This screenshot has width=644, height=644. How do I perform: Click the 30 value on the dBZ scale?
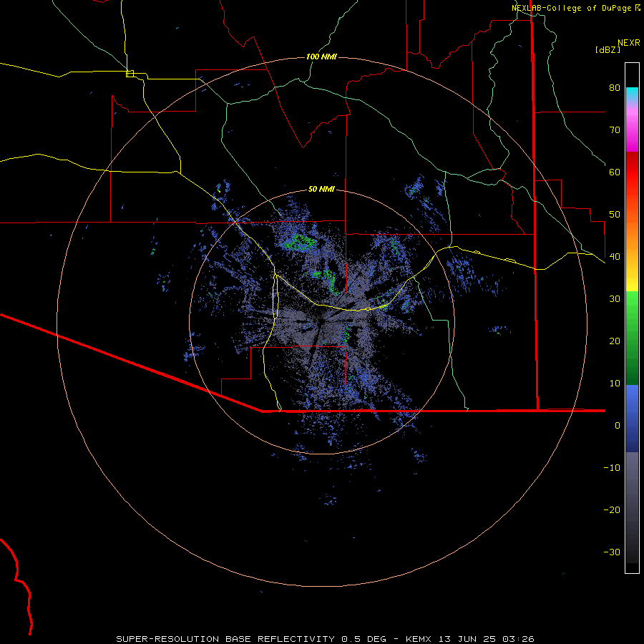[x=615, y=299]
